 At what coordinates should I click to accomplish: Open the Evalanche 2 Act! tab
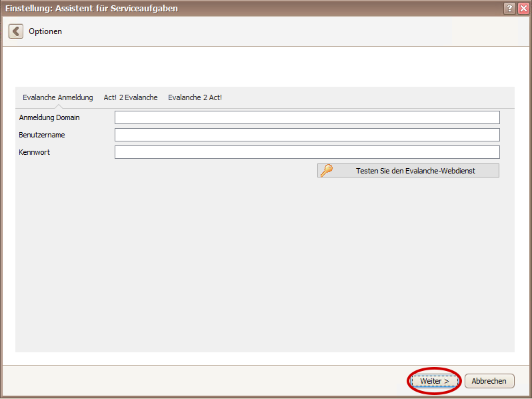[195, 97]
